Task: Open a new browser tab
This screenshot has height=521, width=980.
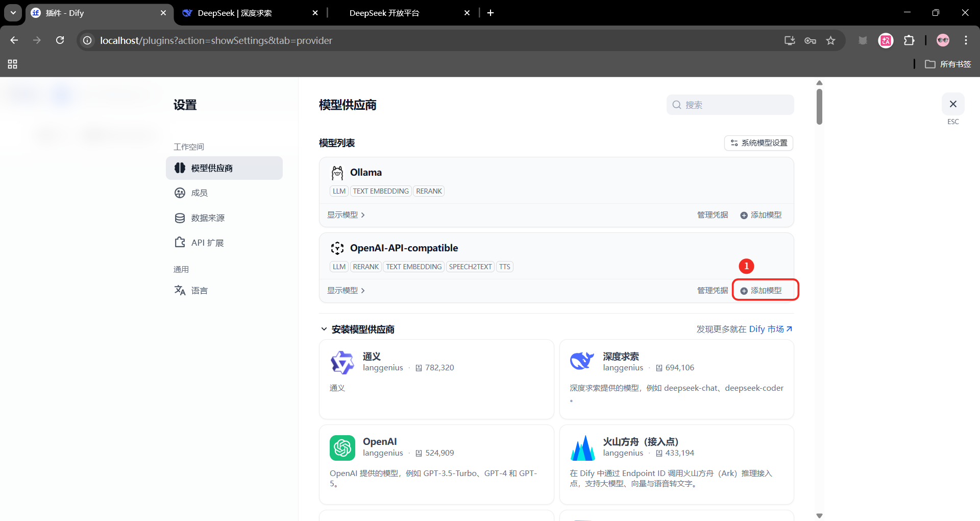Action: (491, 13)
